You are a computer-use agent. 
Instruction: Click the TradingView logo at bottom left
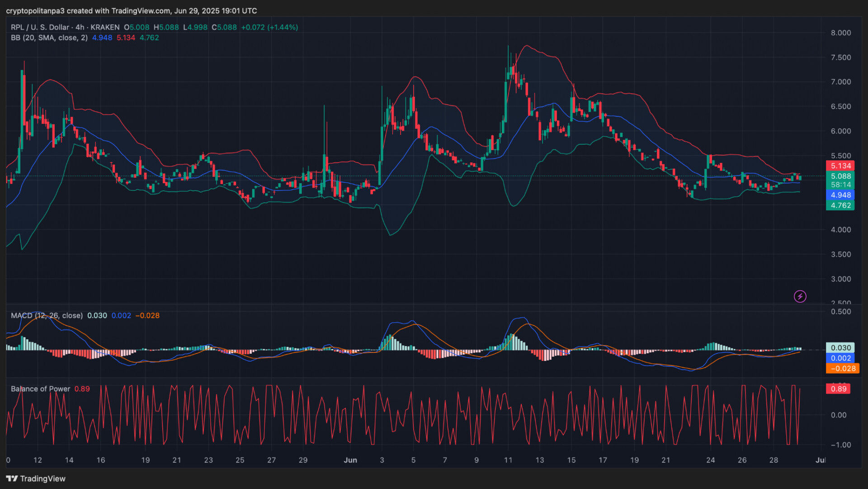pyautogui.click(x=36, y=479)
